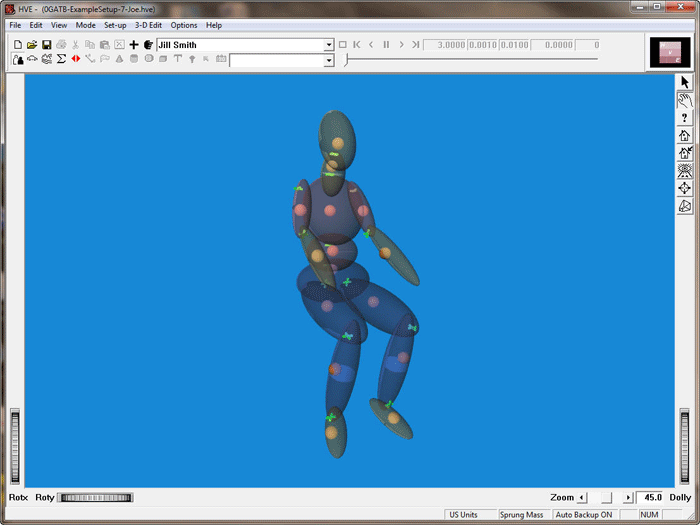Screen dimensions: 700x525
Task: Click the question mark help tool
Action: point(685,118)
